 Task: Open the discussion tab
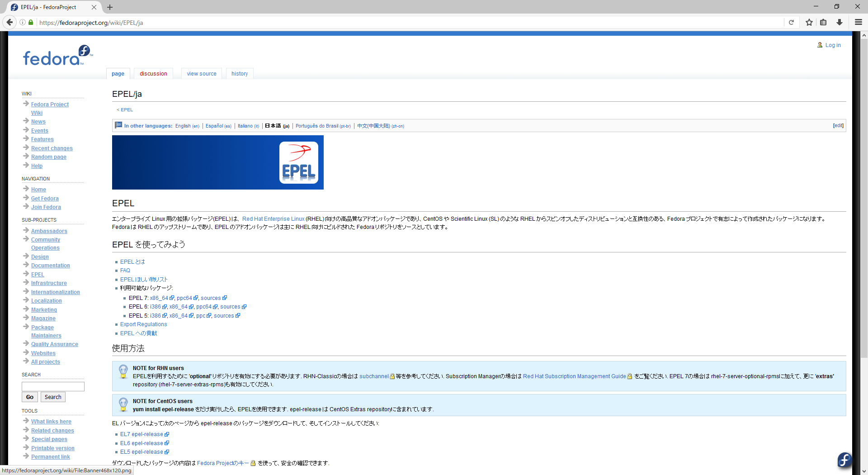point(153,74)
